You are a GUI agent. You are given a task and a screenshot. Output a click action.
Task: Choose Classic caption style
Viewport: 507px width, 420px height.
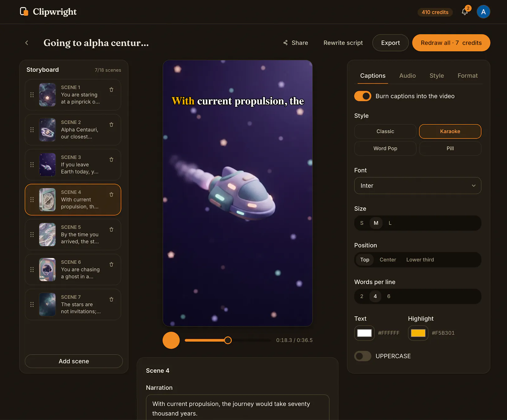385,131
